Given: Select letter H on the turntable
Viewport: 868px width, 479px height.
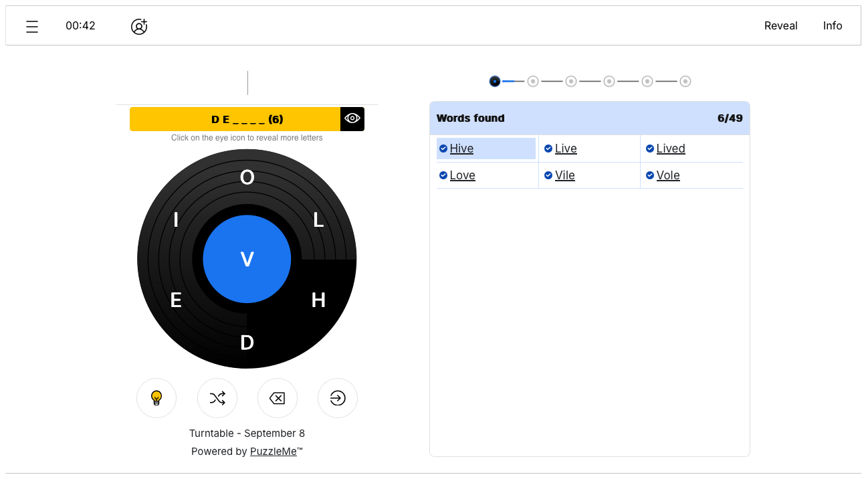Looking at the screenshot, I should [x=318, y=301].
